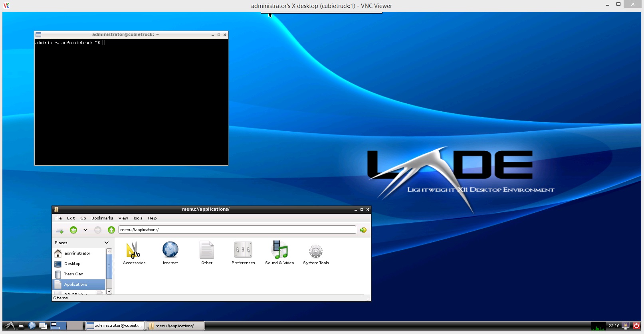Viewport: 644px width, 334px height.
Task: Click the greyed-out forward arrow button
Action: click(98, 230)
